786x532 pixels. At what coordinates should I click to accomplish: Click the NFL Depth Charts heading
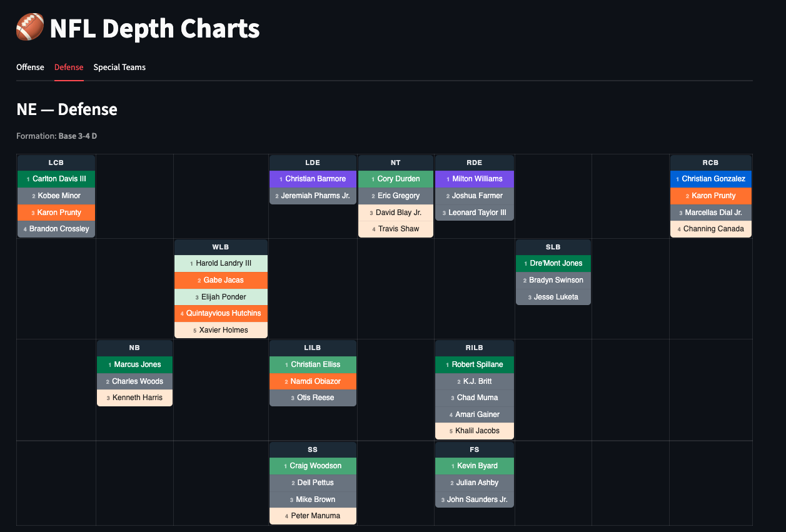tap(154, 28)
